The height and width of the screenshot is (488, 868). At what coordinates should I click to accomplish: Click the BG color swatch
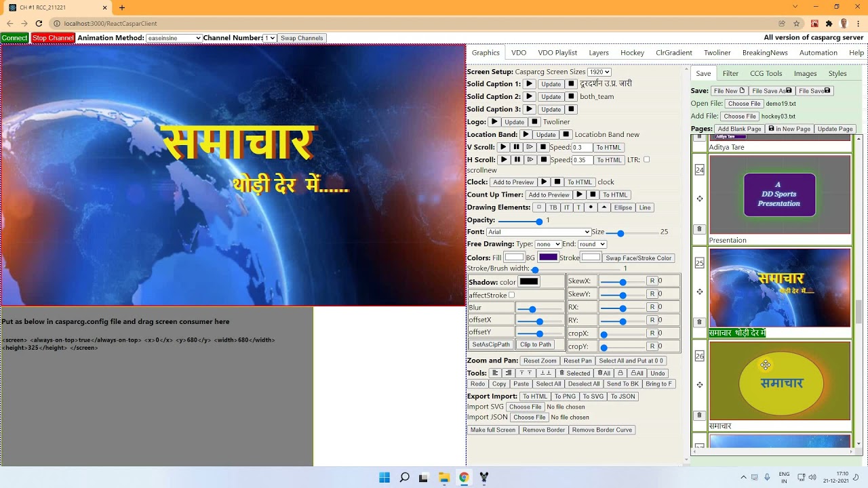click(548, 258)
